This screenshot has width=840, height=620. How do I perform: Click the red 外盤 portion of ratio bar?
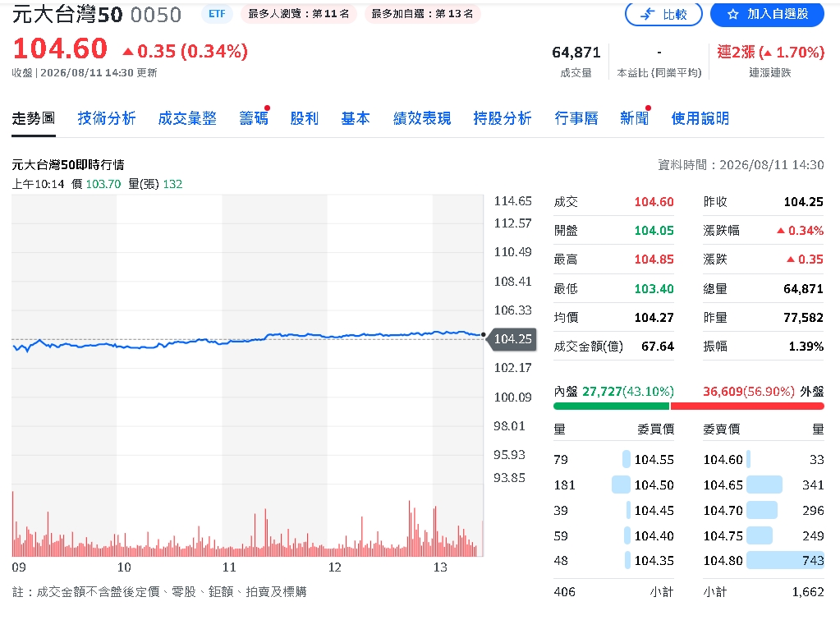tap(747, 406)
